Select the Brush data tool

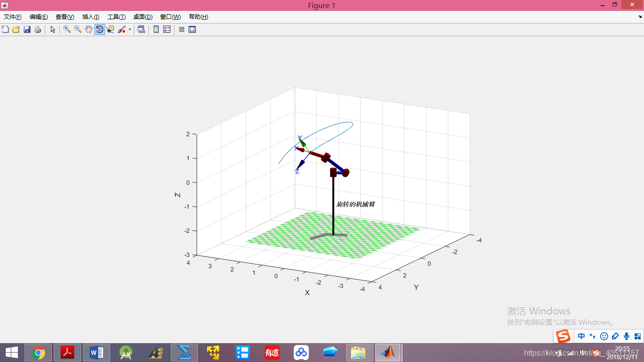click(x=122, y=29)
